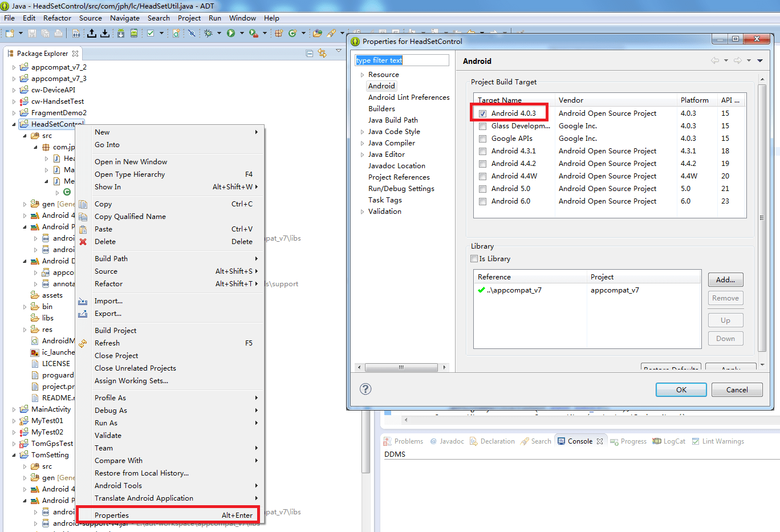This screenshot has width=780, height=532.
Task: Click the New Java Class icon
Action: (292, 34)
